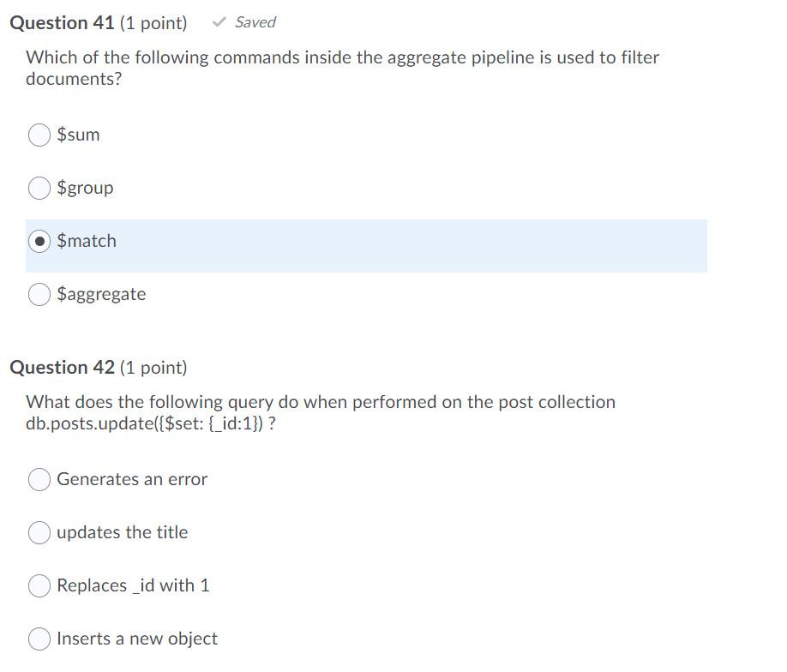Image resolution: width=787 pixels, height=672 pixels.
Task: Choose 'updates the title' answer option
Action: 39,532
